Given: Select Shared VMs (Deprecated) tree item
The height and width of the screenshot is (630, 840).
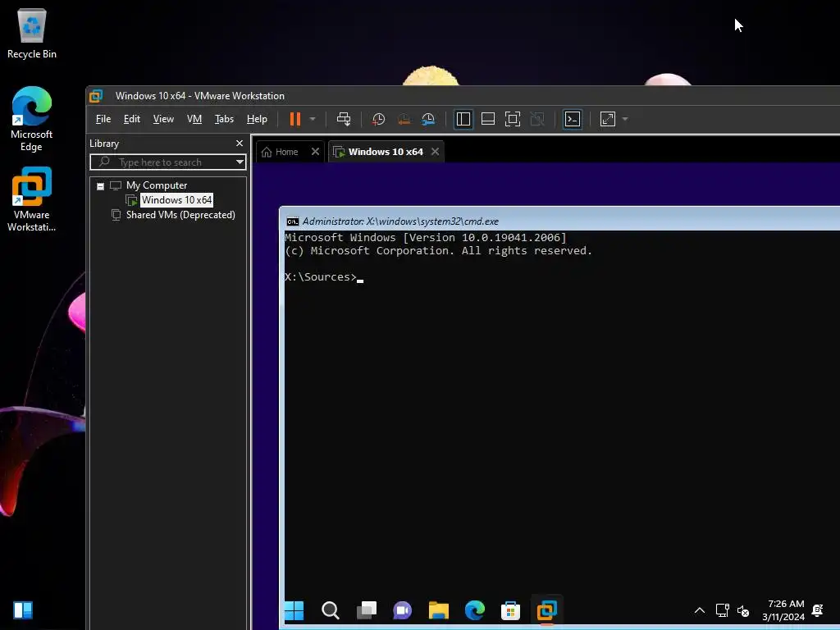Looking at the screenshot, I should [x=180, y=215].
